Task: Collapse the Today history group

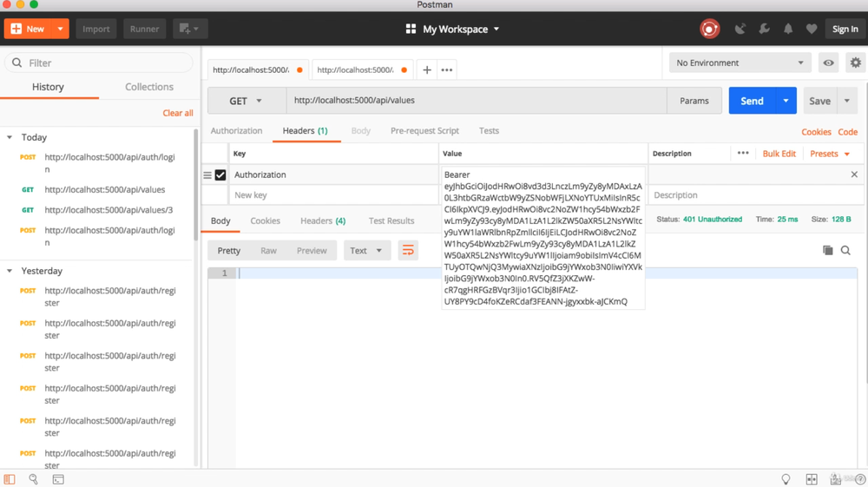Action: click(x=10, y=137)
